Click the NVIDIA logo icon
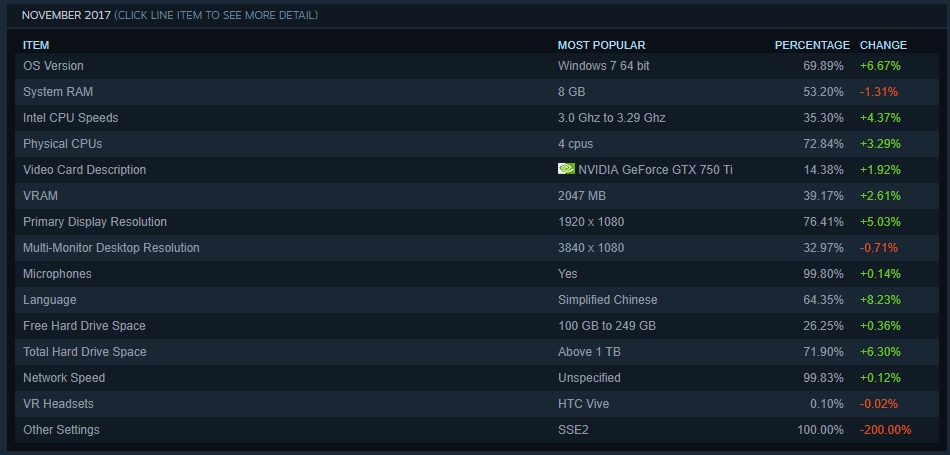950x455 pixels. pyautogui.click(x=566, y=169)
